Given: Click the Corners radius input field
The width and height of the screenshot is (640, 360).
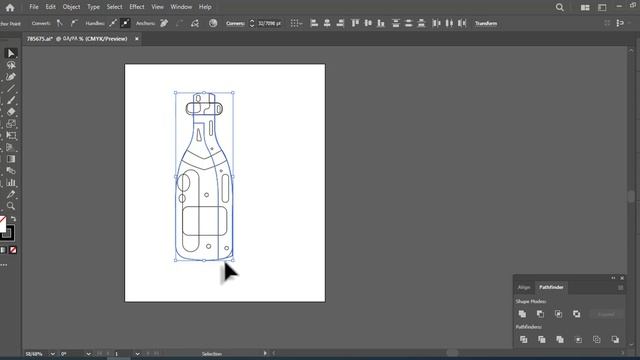Looking at the screenshot, I should [269, 23].
